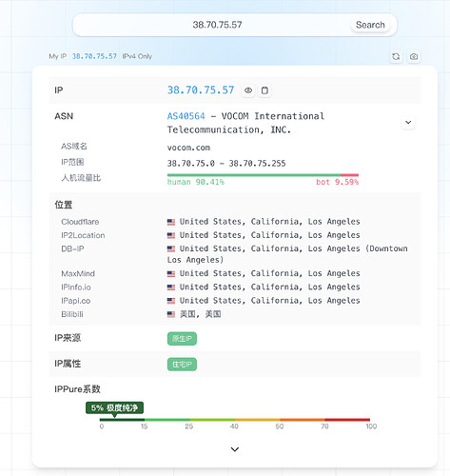
Task: Click the VOCOM International Telecommunication name
Action: pyautogui.click(x=245, y=123)
